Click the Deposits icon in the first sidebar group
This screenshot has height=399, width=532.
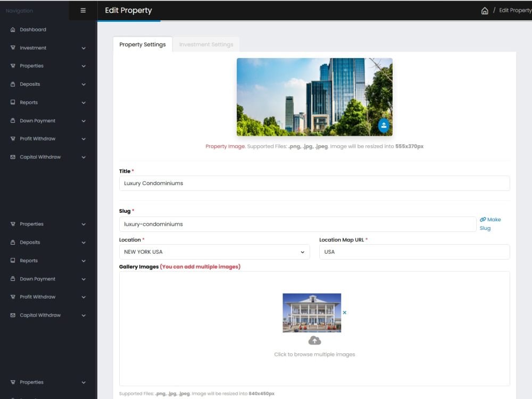tap(13, 84)
